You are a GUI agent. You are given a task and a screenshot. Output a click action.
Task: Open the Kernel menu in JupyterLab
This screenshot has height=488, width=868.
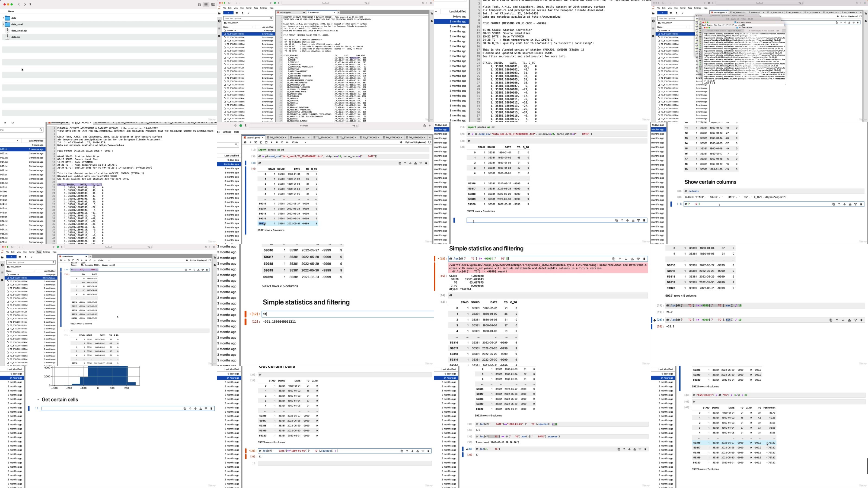pos(249,8)
